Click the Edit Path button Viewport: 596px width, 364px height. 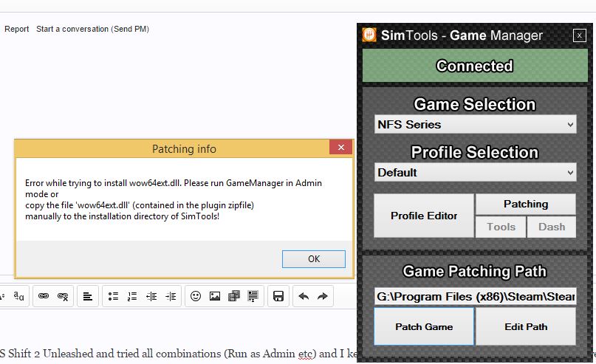click(x=526, y=327)
